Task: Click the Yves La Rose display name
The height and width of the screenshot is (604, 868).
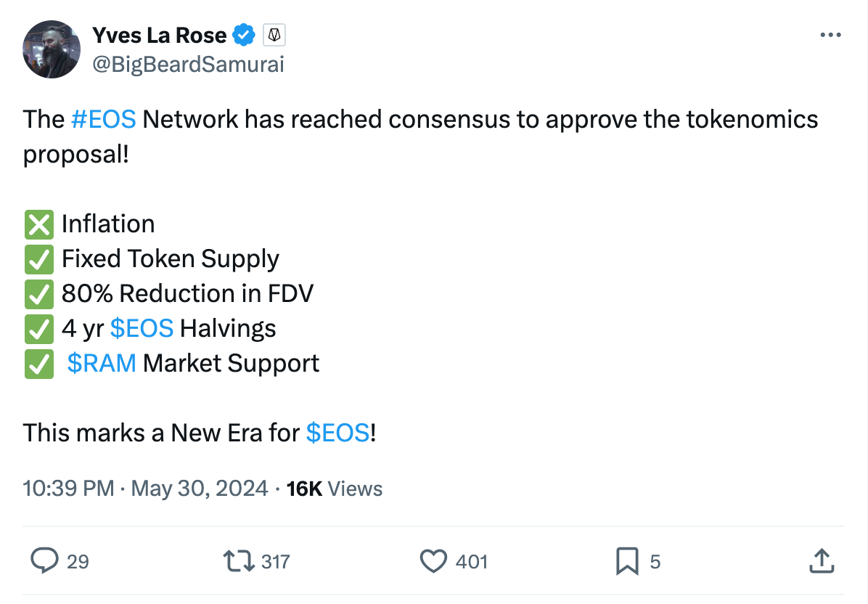Action: click(160, 36)
